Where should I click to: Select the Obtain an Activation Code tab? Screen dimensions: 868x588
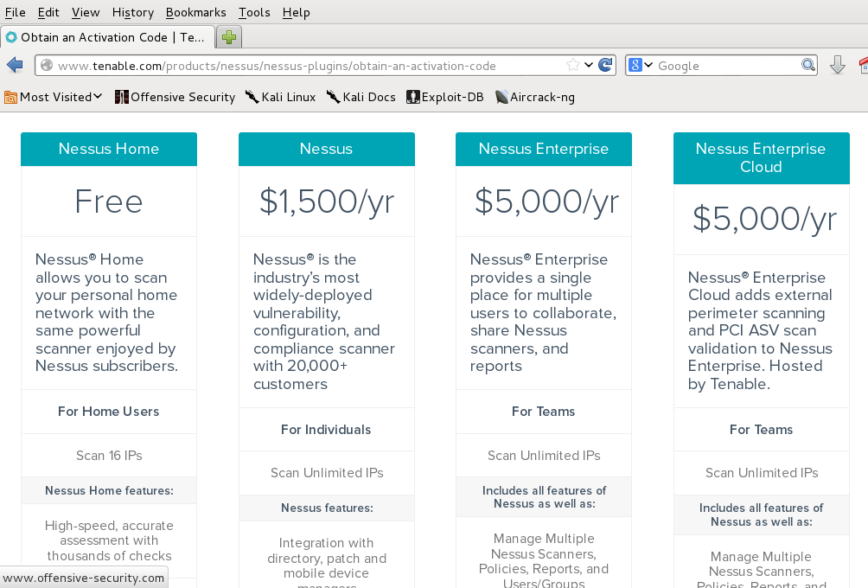(x=107, y=37)
